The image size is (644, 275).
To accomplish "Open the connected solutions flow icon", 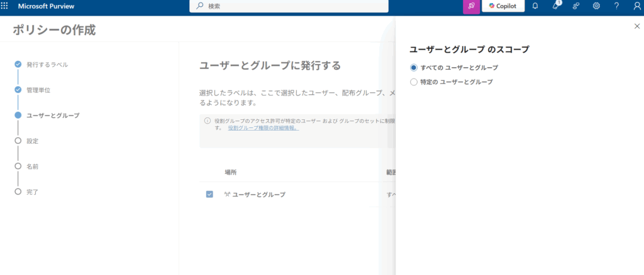I will tap(576, 6).
